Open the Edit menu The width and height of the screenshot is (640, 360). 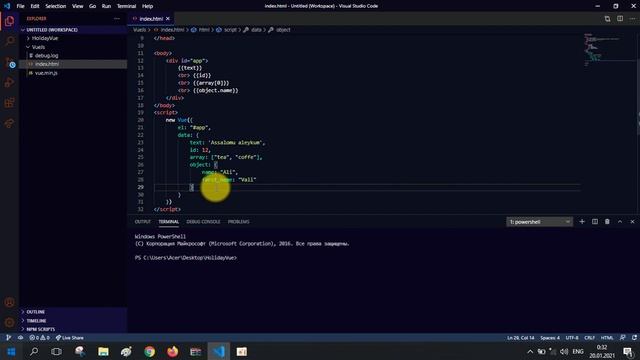point(35,6)
